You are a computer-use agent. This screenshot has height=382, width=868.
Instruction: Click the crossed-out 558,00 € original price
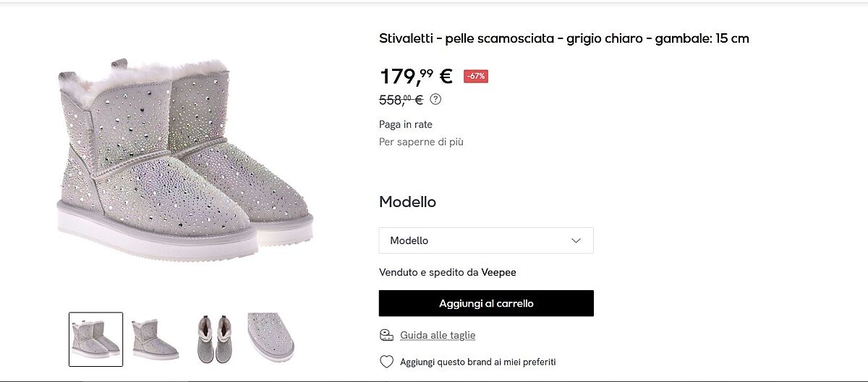tap(401, 99)
